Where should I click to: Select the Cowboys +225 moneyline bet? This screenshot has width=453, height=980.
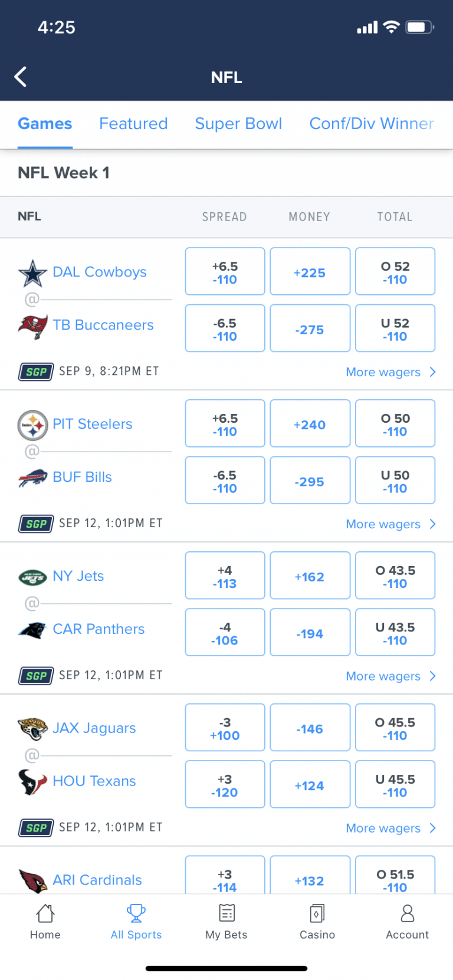pyautogui.click(x=310, y=271)
